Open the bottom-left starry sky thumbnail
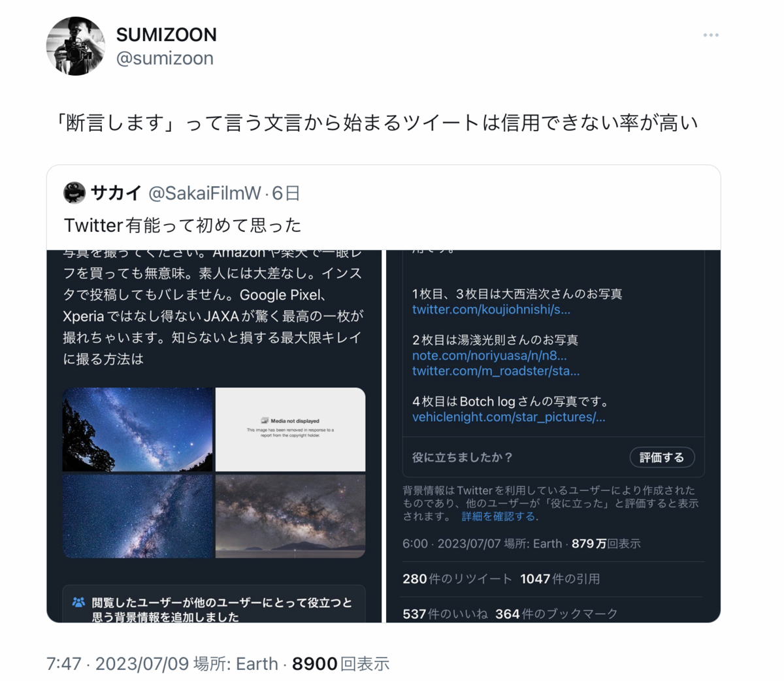 138,516
